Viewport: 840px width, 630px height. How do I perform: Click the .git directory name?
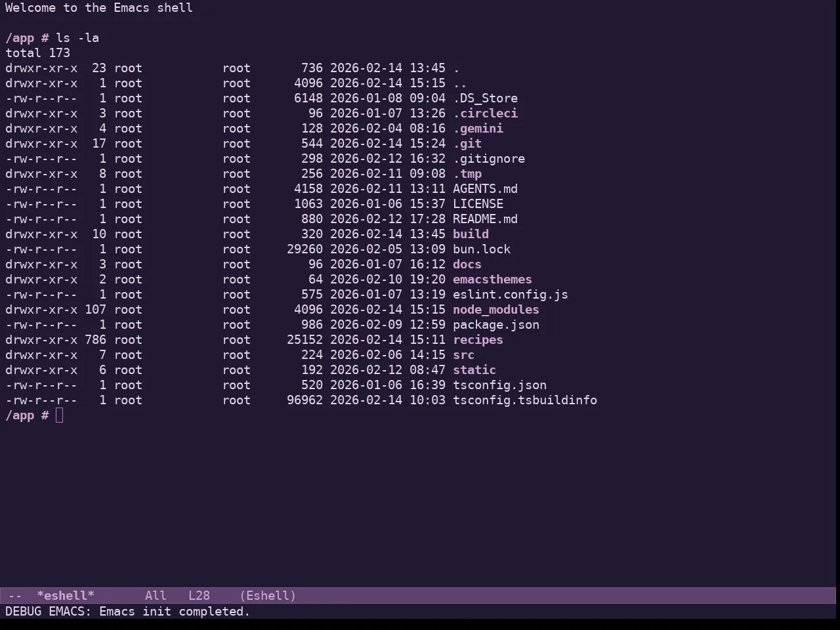point(467,144)
